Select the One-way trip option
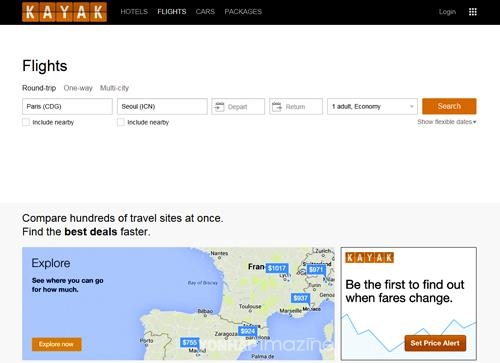Viewport: 500px width, 363px height. click(x=78, y=88)
